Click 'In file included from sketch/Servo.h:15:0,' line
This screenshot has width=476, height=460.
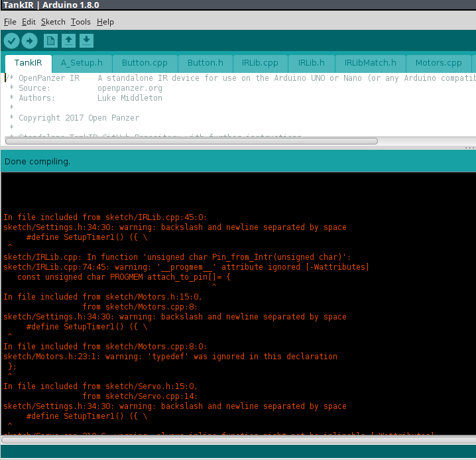101,386
